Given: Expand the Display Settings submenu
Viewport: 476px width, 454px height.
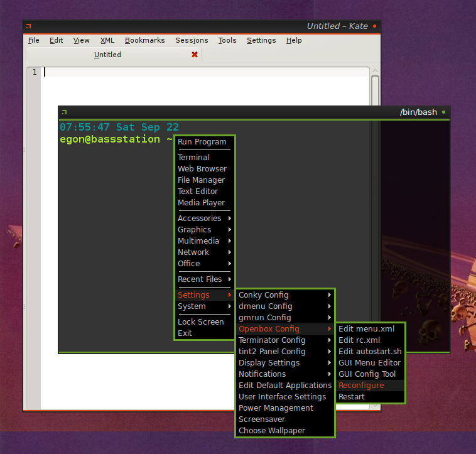Looking at the screenshot, I should coord(285,363).
